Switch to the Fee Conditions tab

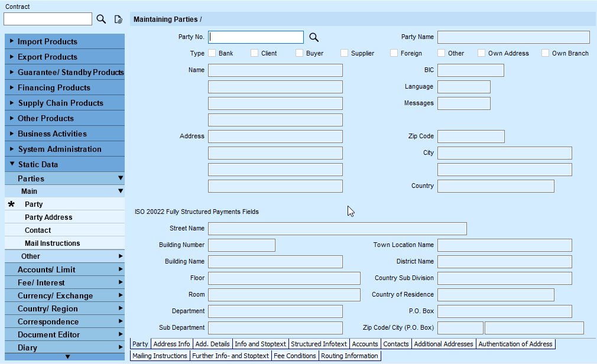295,356
